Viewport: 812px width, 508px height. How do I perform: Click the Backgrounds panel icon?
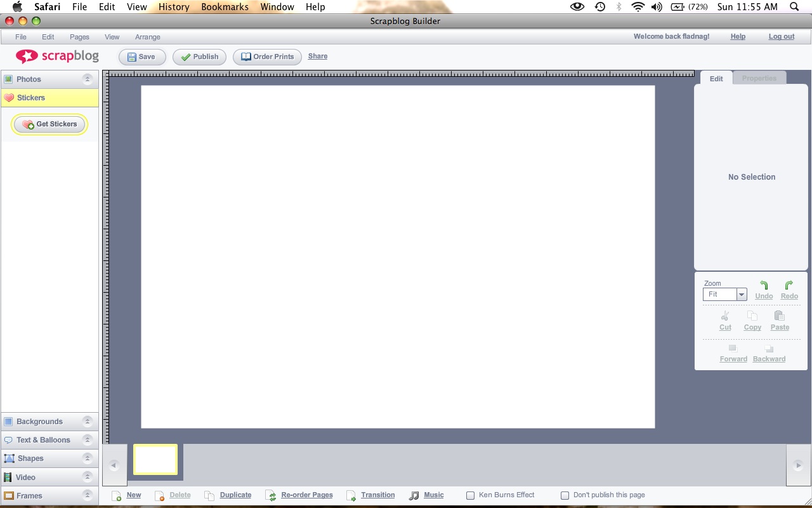(8, 422)
